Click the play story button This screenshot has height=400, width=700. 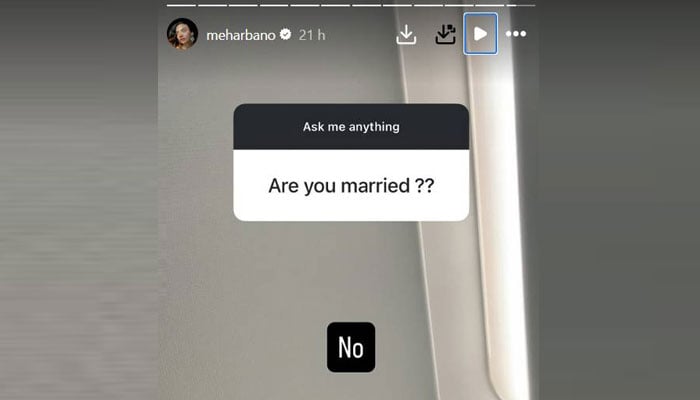pyautogui.click(x=480, y=34)
